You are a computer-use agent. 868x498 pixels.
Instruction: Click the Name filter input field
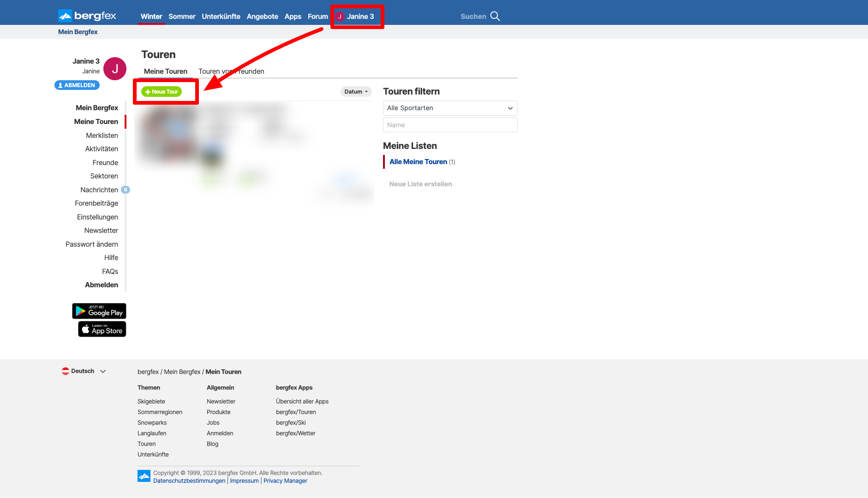(x=450, y=125)
